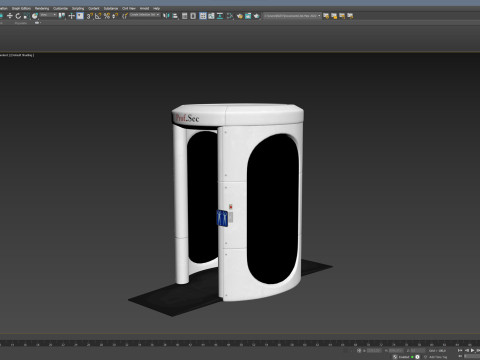
Task: Open the Material Editor
Action: pos(230,16)
